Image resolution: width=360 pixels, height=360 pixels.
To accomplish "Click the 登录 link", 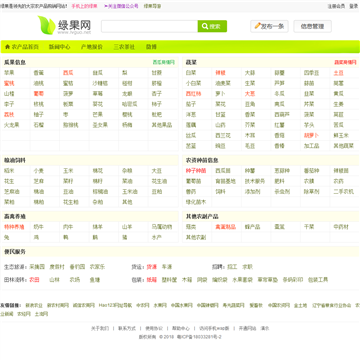I will (353, 6).
